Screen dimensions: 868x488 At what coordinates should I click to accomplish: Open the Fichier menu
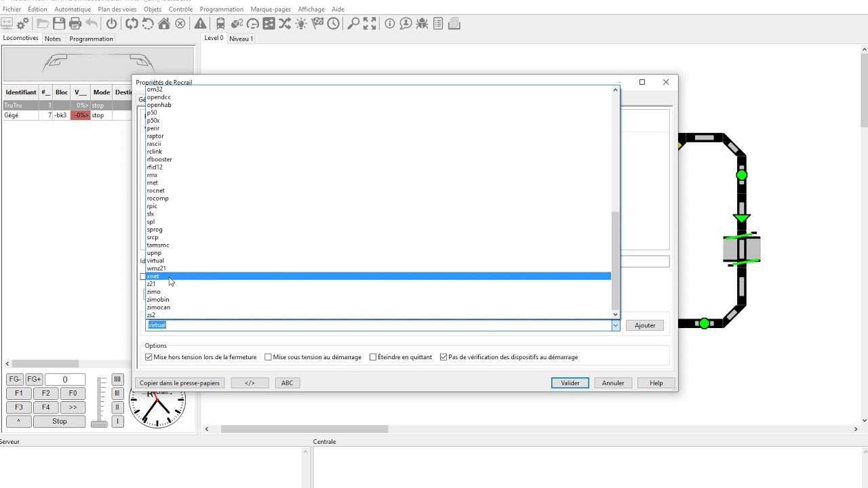point(12,9)
